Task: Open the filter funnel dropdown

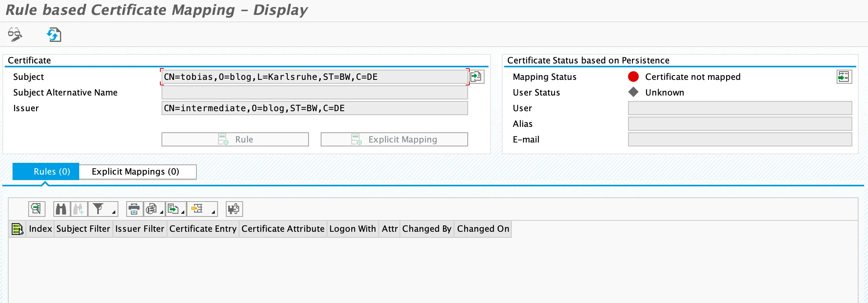Action: 103,209
